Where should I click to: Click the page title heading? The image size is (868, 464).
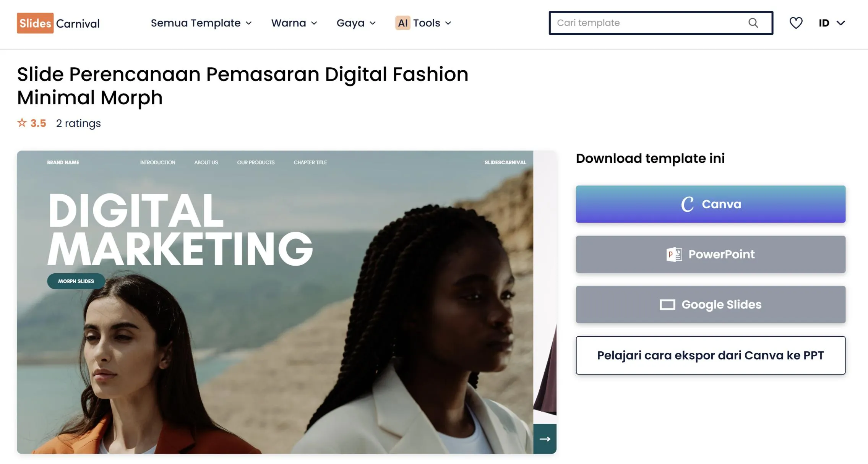[242, 86]
